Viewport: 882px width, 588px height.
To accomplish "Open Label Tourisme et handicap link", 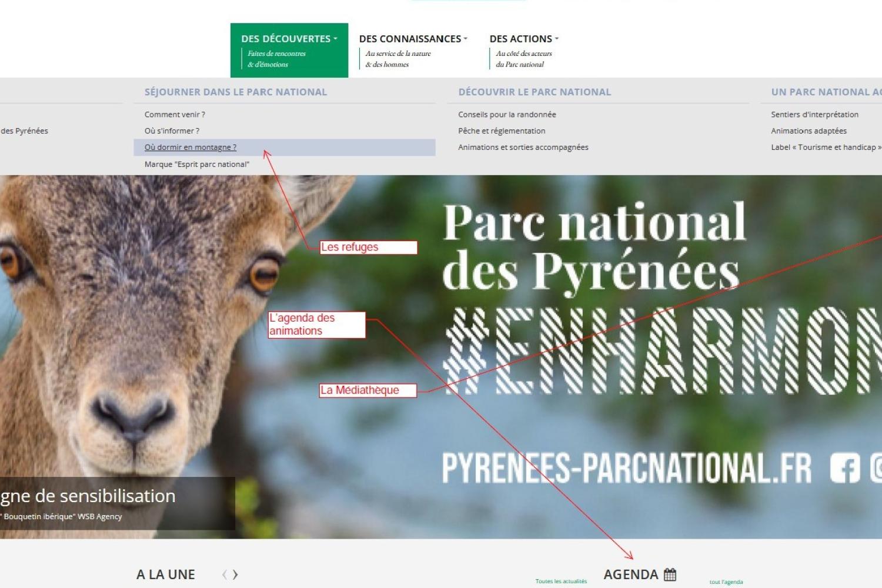I will click(x=826, y=148).
